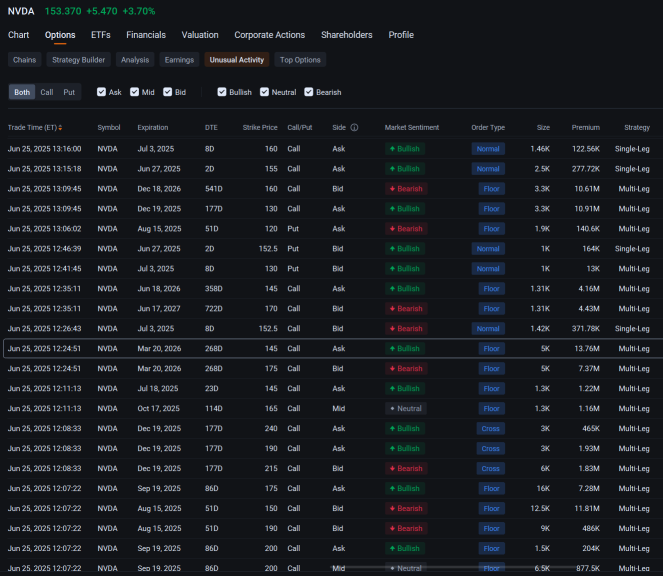Go to the Valuation tab
Screen dimensions: 663x576
(x=200, y=35)
